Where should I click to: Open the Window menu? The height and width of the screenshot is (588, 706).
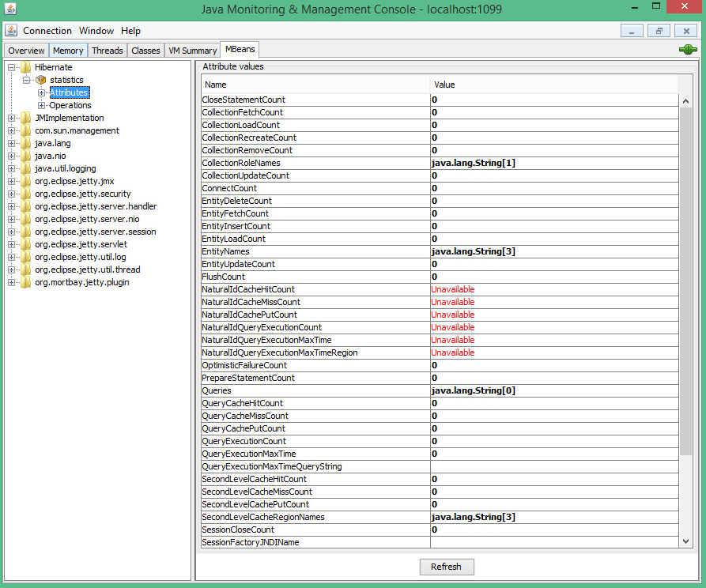[96, 31]
